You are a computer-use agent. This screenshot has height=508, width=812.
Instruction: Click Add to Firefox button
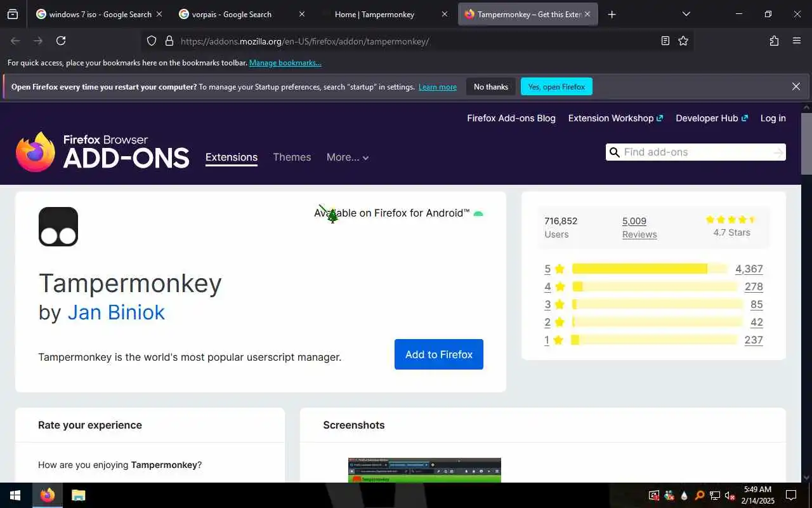[x=439, y=354]
